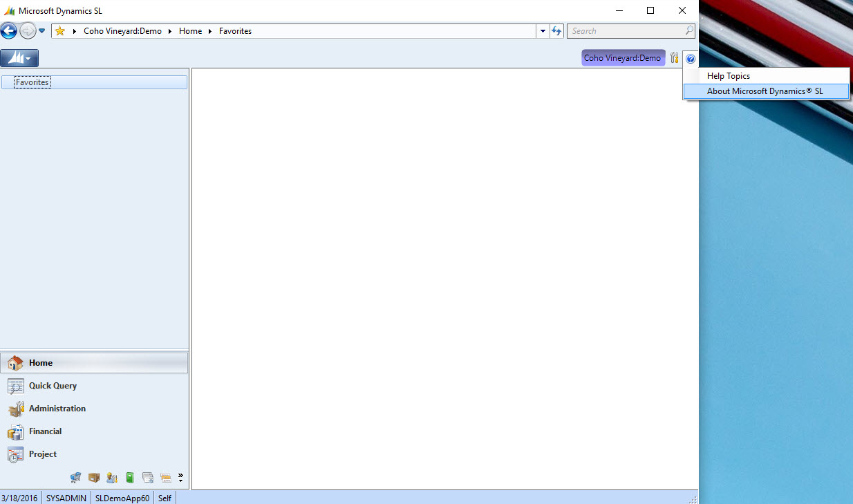
Task: Maximize the Microsoft Dynamics SL window
Action: 650,10
